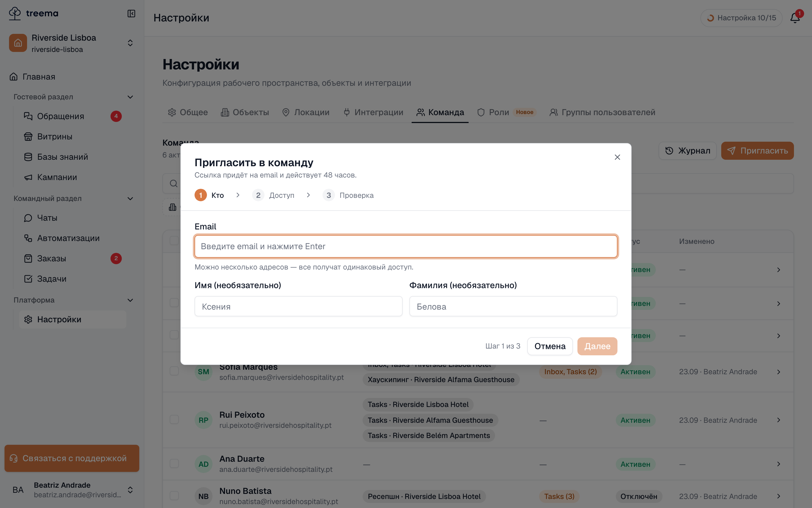
Task: Go to Главная home page
Action: [72, 76]
